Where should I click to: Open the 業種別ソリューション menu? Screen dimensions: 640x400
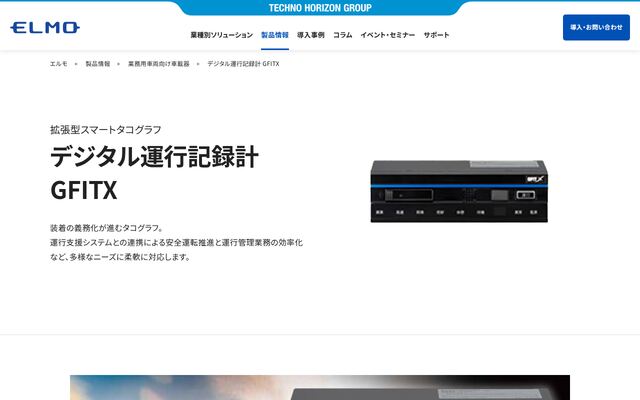pyautogui.click(x=222, y=35)
